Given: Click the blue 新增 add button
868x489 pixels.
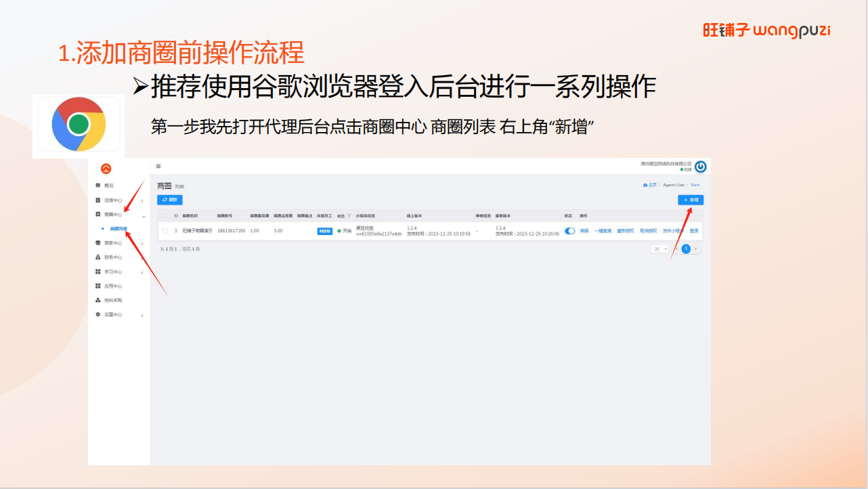Looking at the screenshot, I should point(691,200).
